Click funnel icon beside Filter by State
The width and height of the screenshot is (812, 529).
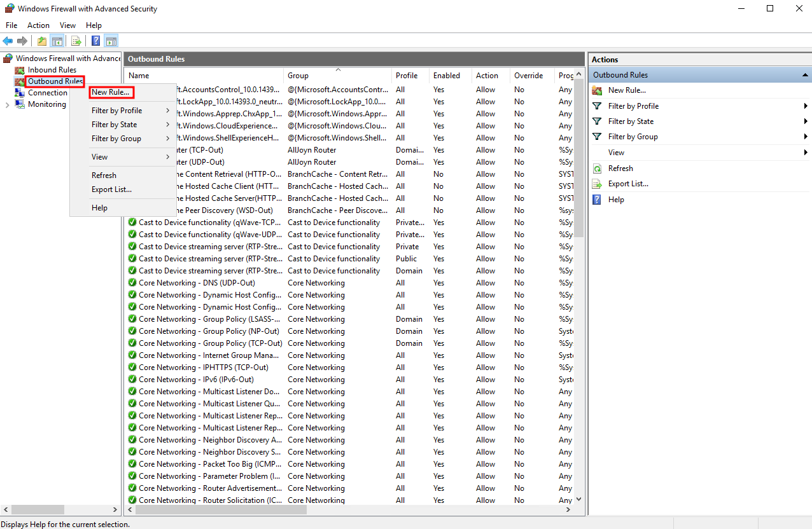[x=597, y=121]
